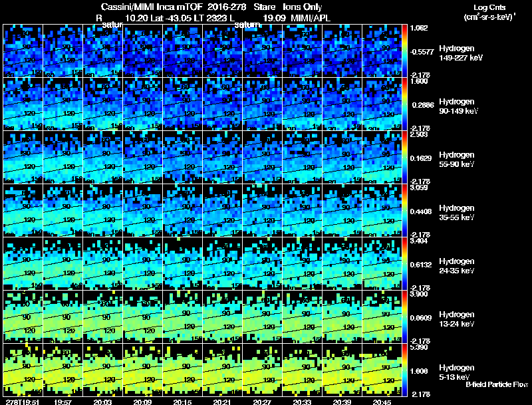The height and width of the screenshot is (405, 532).
Task: Click the Hydrogen 90-149 keV color scale bar
Action: (404, 104)
